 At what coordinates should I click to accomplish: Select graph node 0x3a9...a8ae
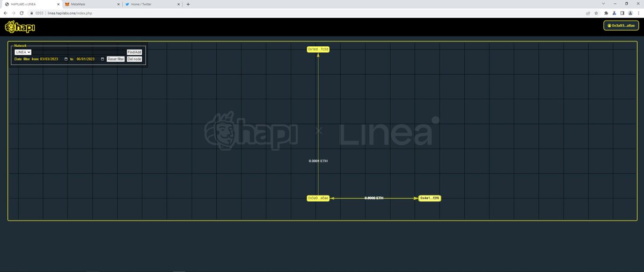pyautogui.click(x=318, y=198)
